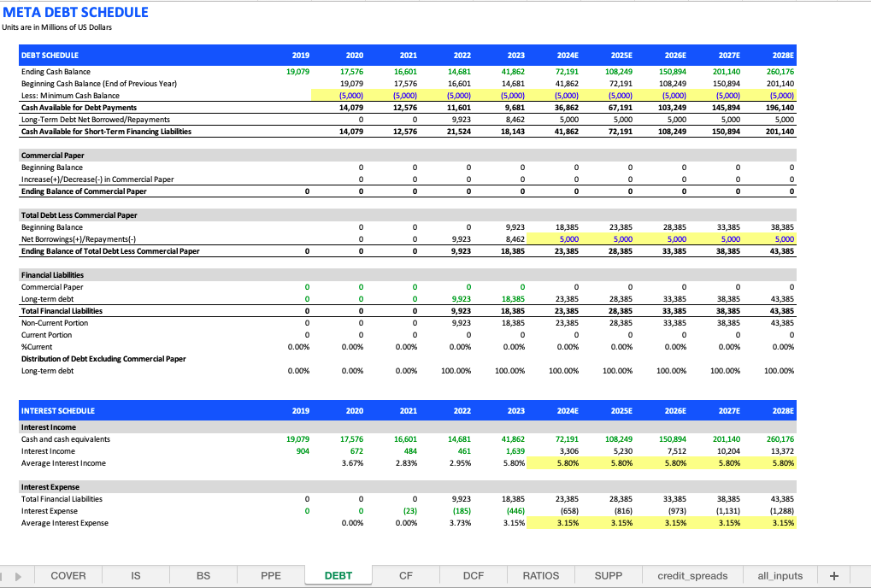871x588 pixels.
Task: Select 2020 Average Interest Income 3.67%
Action: click(352, 463)
